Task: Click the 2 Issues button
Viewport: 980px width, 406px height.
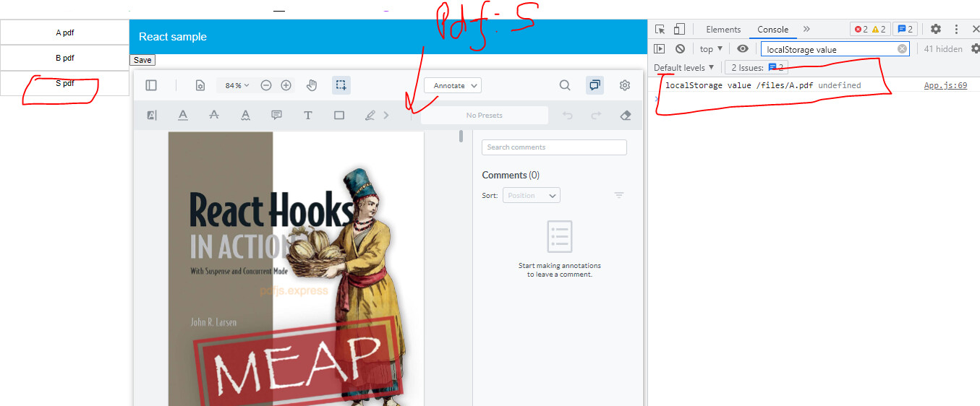Action: tap(757, 67)
